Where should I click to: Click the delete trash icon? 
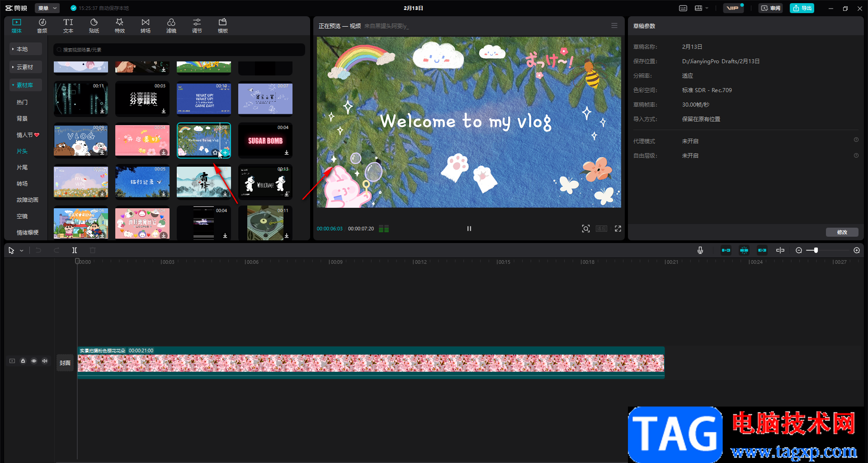click(x=93, y=250)
